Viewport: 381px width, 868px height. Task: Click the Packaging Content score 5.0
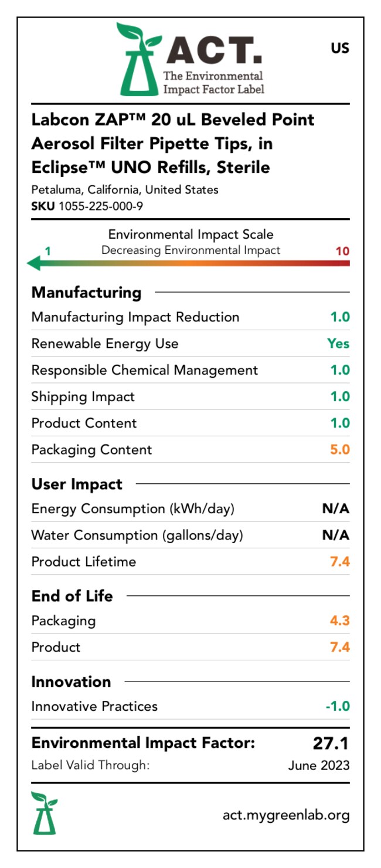[340, 450]
